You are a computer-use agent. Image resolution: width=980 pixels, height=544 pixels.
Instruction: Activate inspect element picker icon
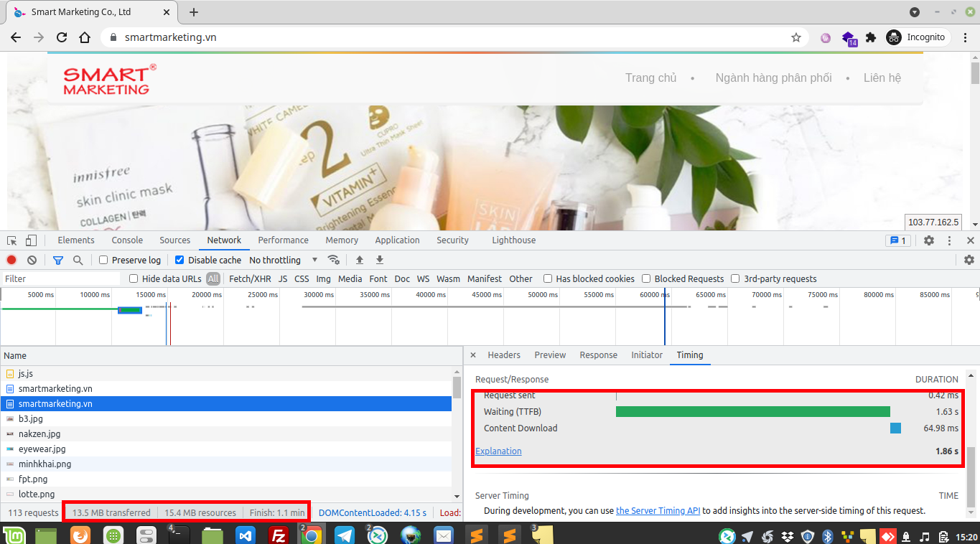pyautogui.click(x=12, y=240)
